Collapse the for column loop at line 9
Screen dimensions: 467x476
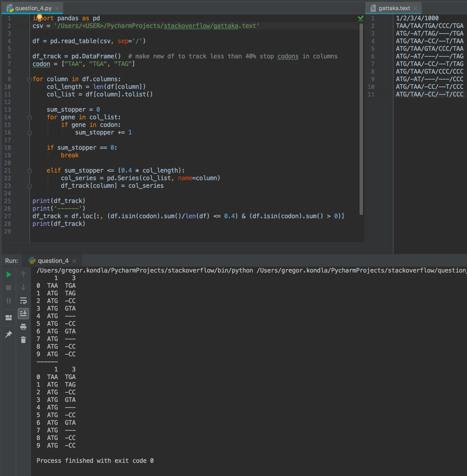pos(30,79)
